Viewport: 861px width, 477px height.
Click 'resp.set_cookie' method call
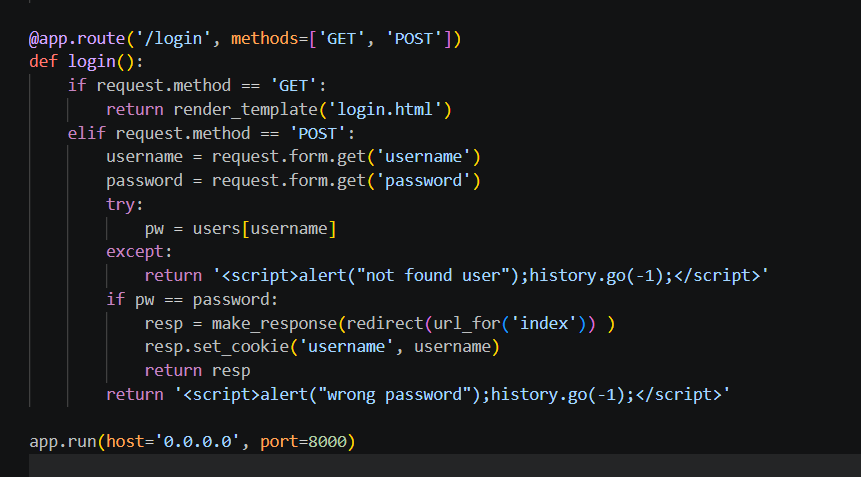[216, 347]
